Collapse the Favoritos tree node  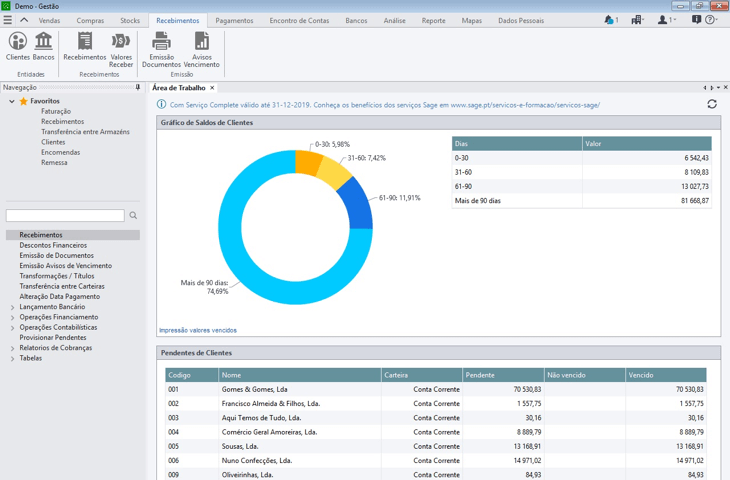12,101
